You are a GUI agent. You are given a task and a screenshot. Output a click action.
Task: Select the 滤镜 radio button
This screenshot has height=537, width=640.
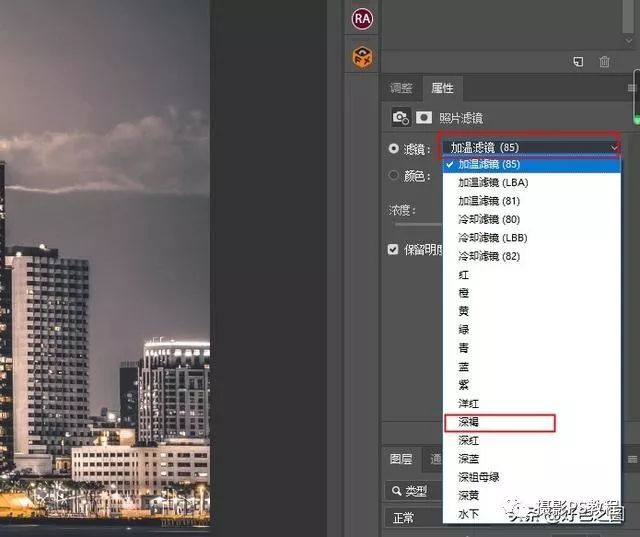[x=394, y=148]
